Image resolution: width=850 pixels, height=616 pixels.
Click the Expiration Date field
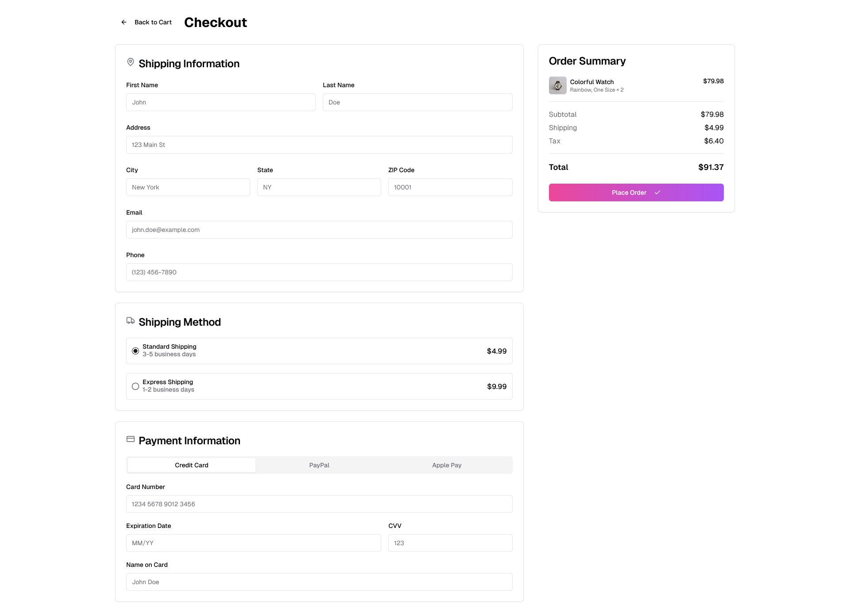tap(253, 543)
